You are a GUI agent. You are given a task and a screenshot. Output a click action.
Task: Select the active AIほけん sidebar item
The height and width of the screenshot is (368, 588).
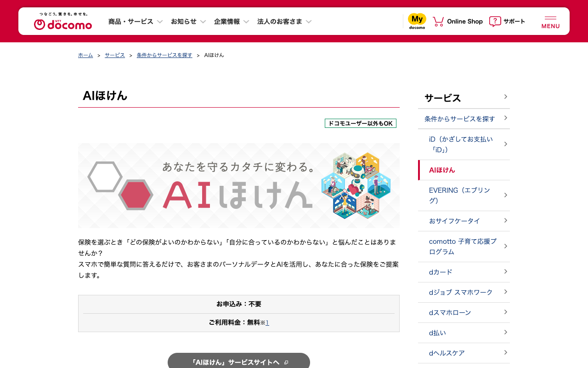(x=464, y=170)
